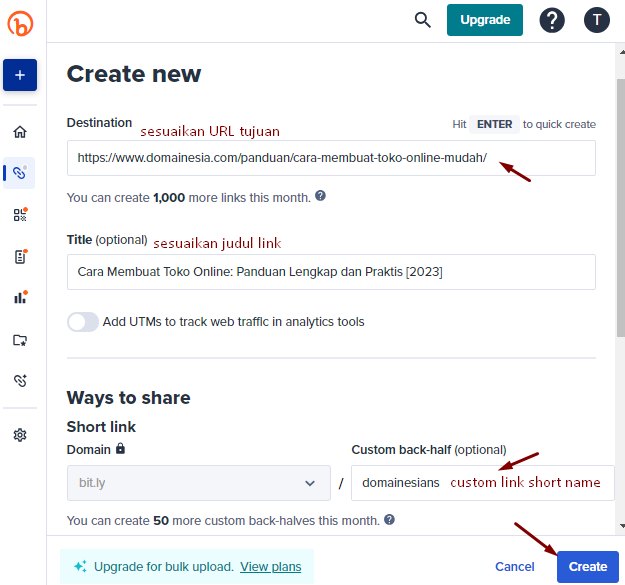
Task: Open Custom links icon in sidebar
Action: click(20, 381)
